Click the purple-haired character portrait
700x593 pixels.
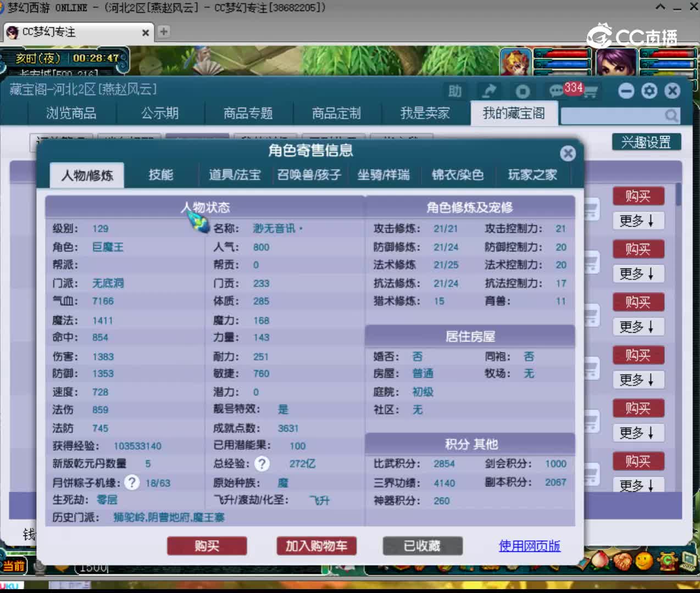coord(615,62)
